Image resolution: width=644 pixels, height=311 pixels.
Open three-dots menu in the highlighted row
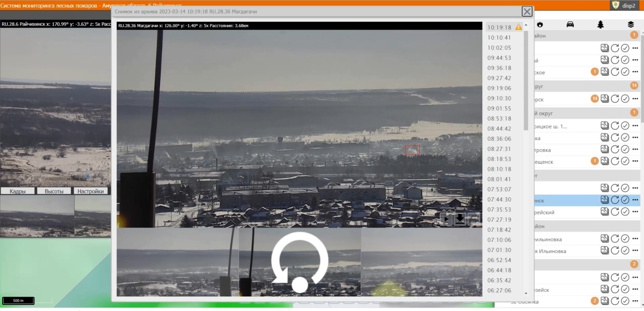pyautogui.click(x=635, y=200)
